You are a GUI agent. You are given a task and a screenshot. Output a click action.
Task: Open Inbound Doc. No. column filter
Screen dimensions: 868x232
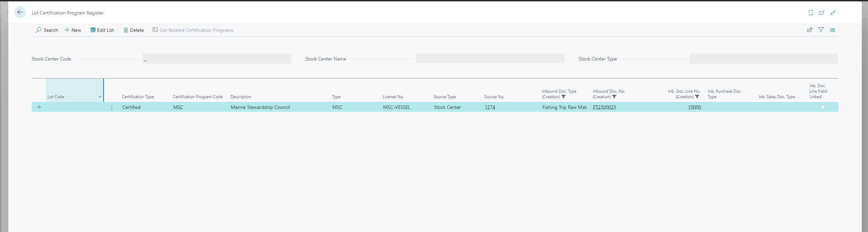tap(614, 97)
